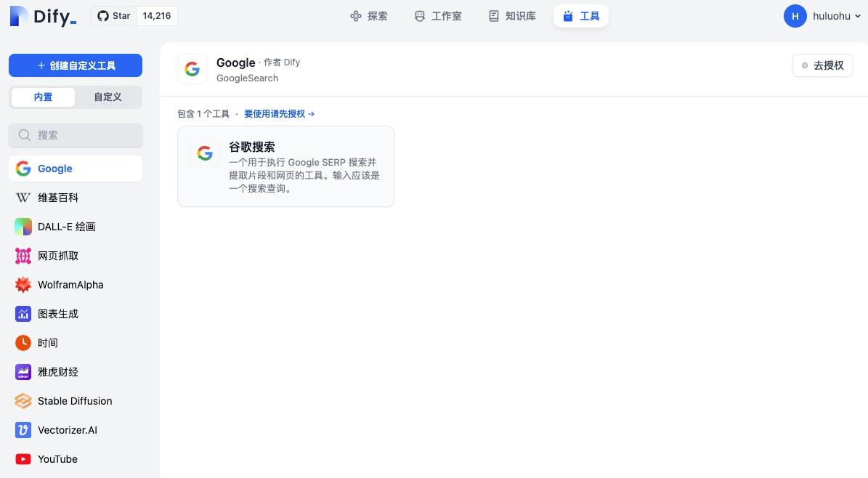Open the Google tool in the sidebar
868x478 pixels.
[54, 169]
